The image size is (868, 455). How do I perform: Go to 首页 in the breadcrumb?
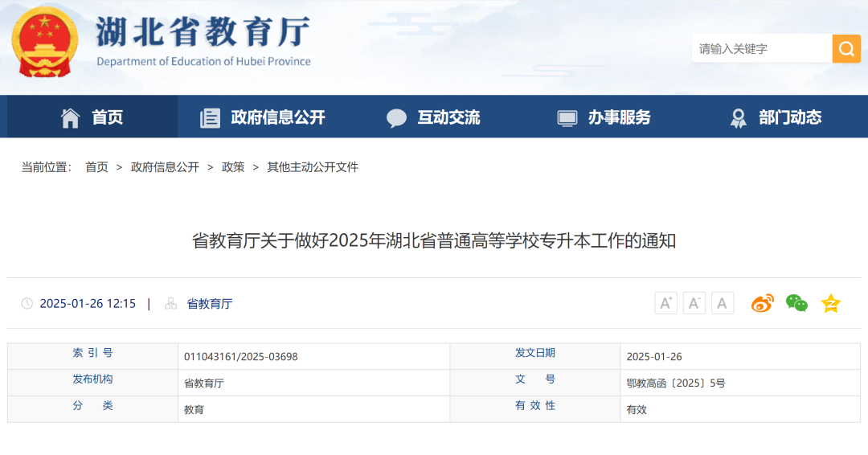point(97,167)
